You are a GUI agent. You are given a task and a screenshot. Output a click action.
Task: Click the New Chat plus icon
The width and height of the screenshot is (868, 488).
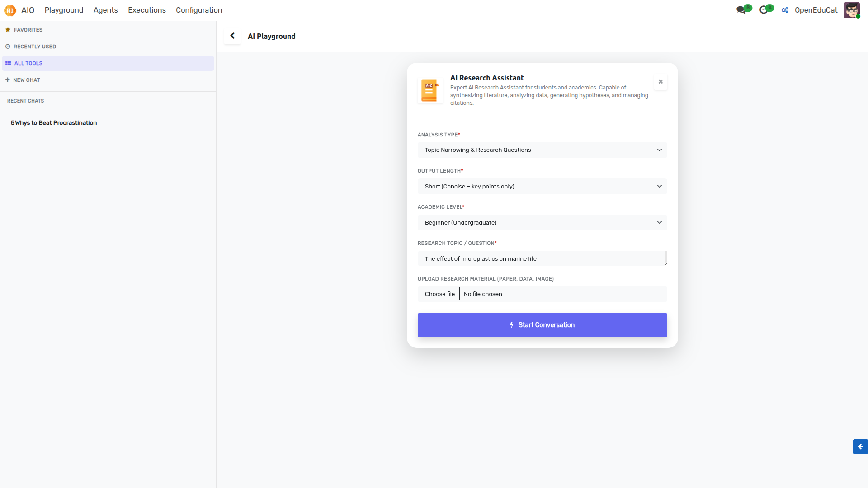point(8,80)
